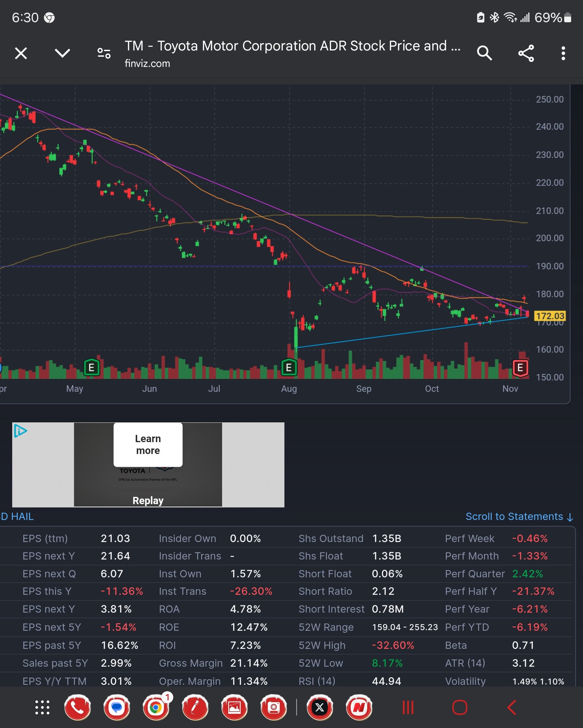Tap the Perf Week value -0.46%

pos(530,538)
